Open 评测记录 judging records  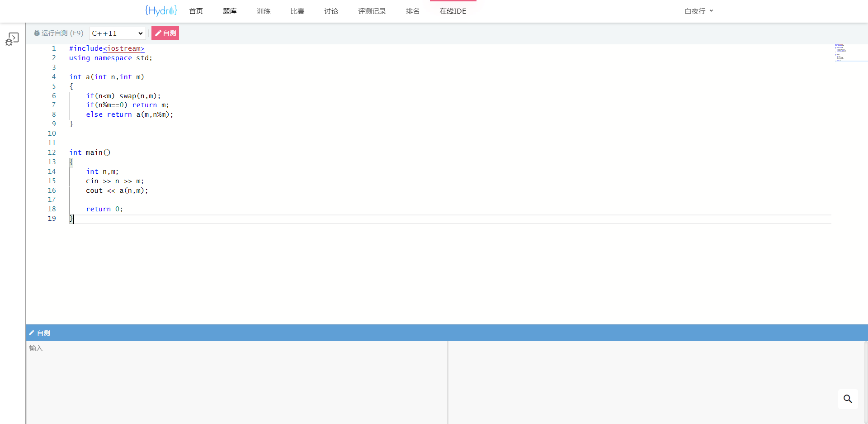point(372,11)
